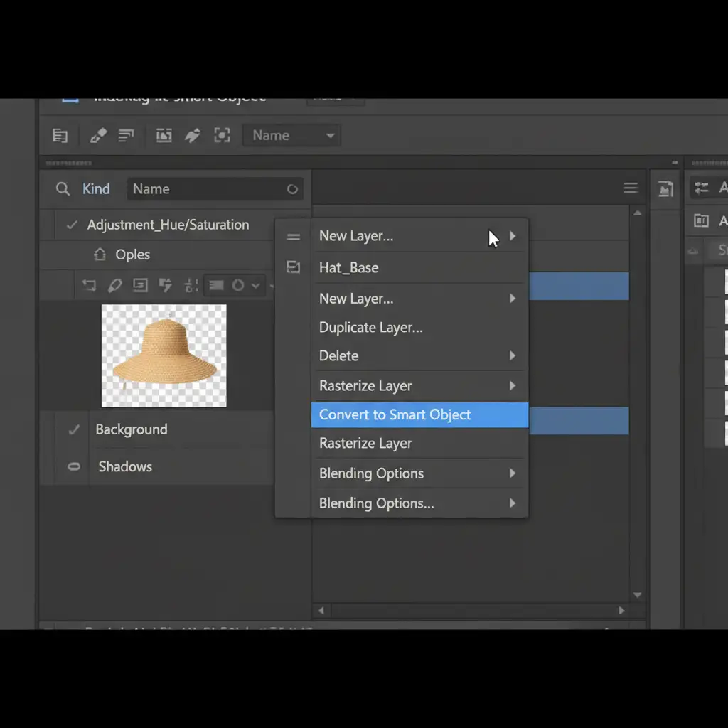This screenshot has width=728, height=728.
Task: Select Hat_Base in the context menu
Action: (x=349, y=268)
